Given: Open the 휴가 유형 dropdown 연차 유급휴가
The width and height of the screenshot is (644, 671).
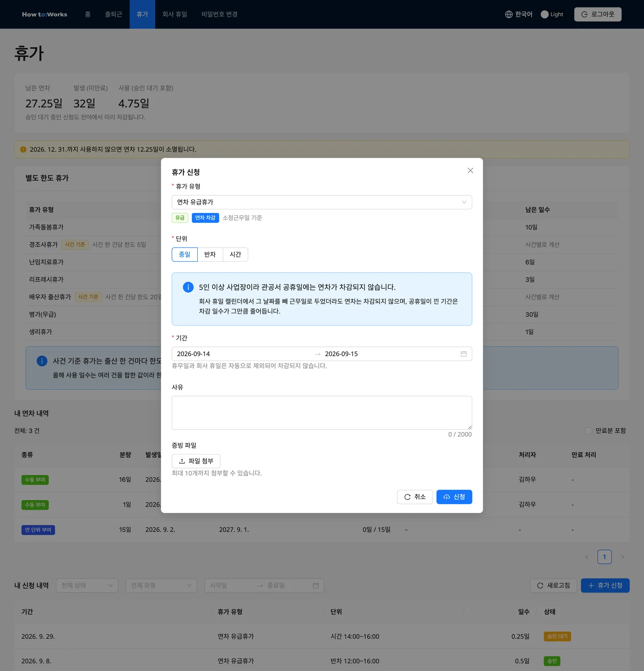Looking at the screenshot, I should 322,202.
